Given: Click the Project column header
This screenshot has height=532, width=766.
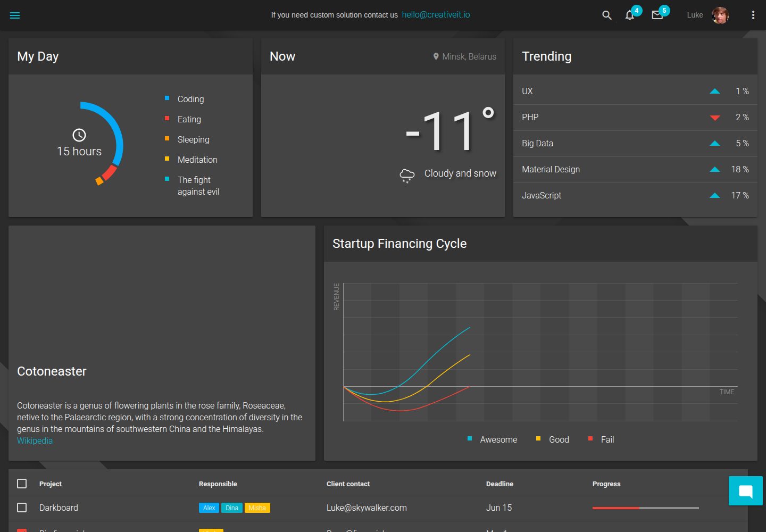Looking at the screenshot, I should (x=51, y=484).
